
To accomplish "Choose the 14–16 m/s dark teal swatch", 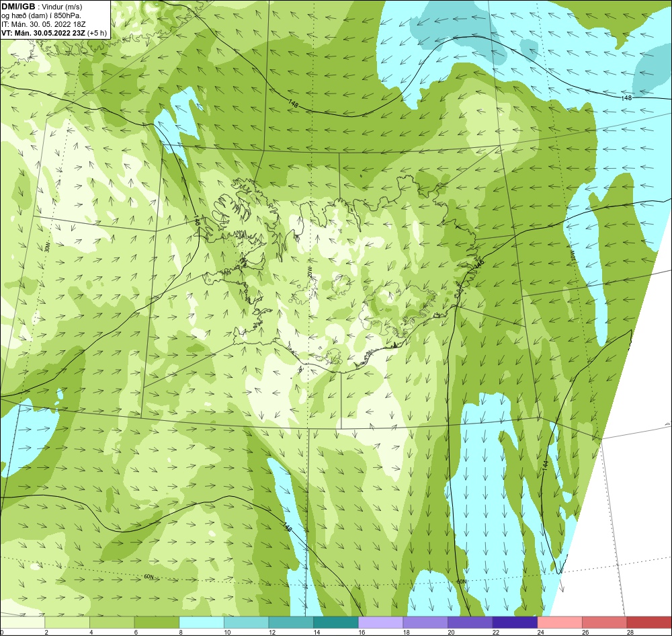I will (x=336, y=623).
